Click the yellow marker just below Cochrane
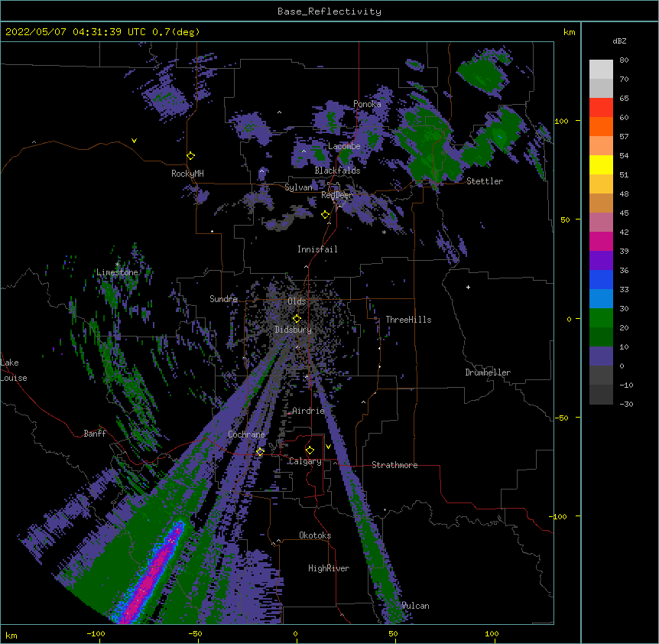Viewport: 659px width, 644px height. (x=260, y=451)
